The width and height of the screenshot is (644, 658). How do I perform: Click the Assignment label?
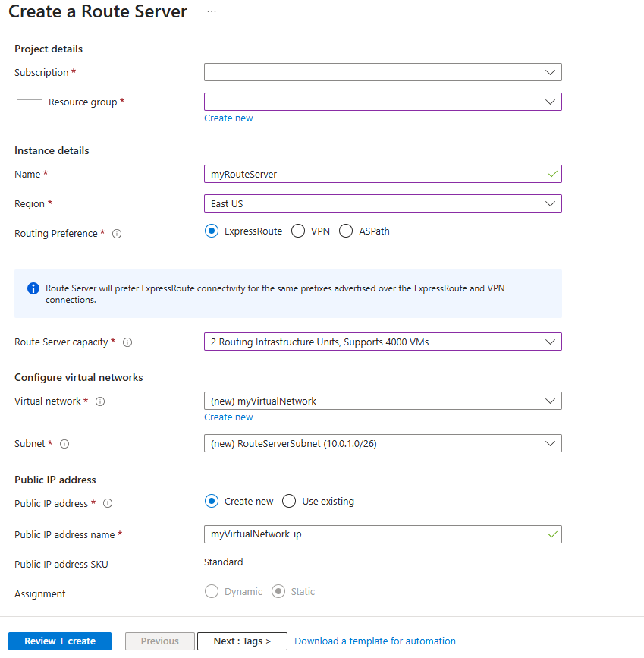click(x=40, y=594)
